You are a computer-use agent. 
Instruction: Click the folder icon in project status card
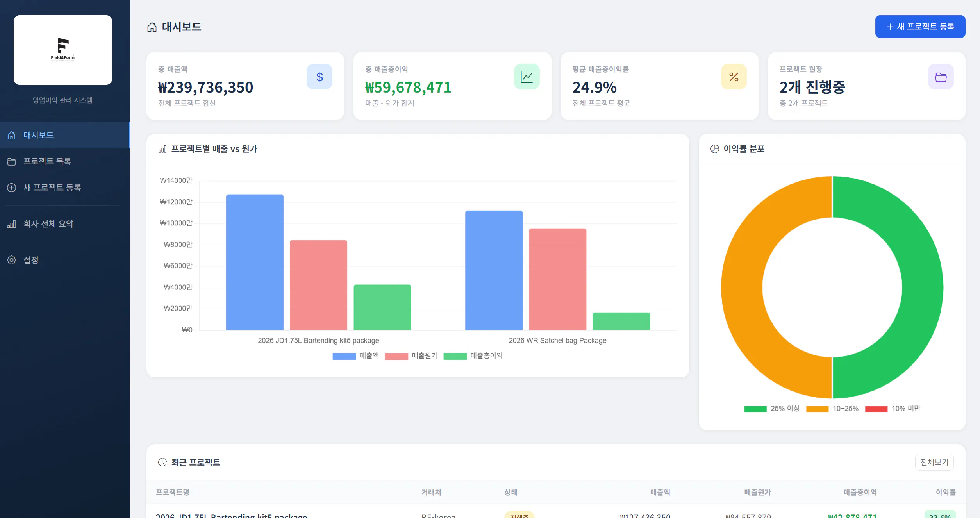[x=941, y=77]
